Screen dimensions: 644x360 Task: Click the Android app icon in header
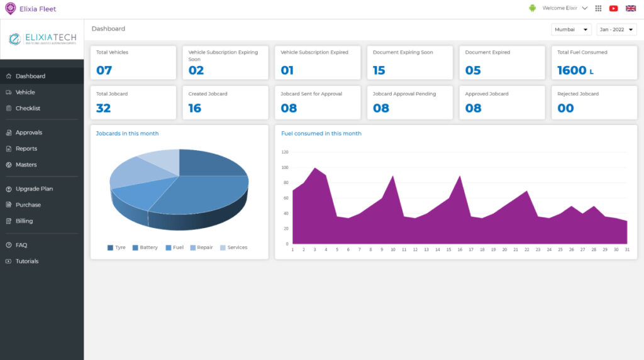[532, 8]
